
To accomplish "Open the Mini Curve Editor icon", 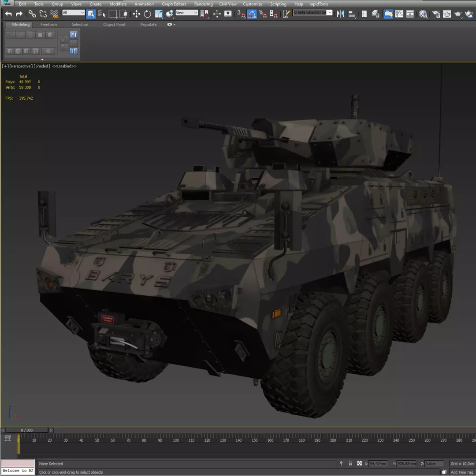I will (x=7, y=438).
